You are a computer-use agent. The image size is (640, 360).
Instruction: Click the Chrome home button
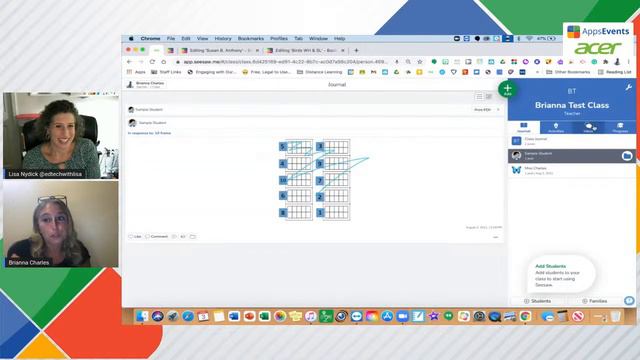[164, 62]
